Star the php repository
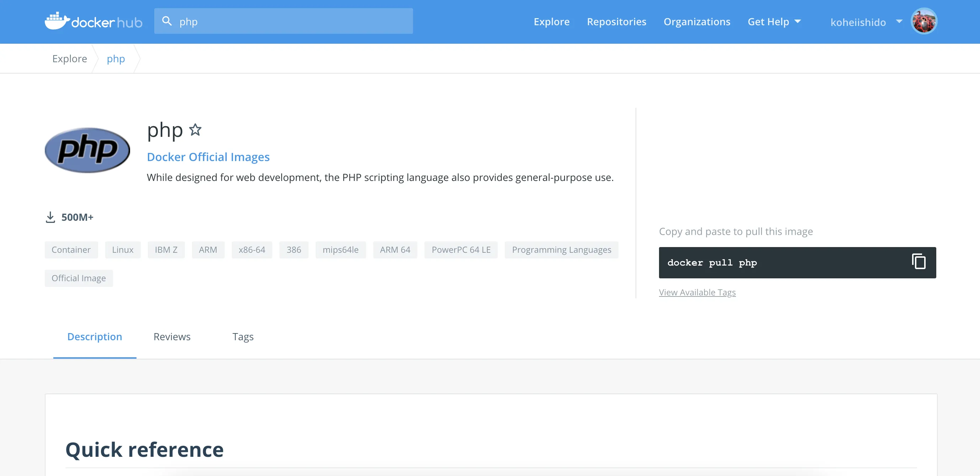Image resolution: width=980 pixels, height=476 pixels. click(195, 130)
